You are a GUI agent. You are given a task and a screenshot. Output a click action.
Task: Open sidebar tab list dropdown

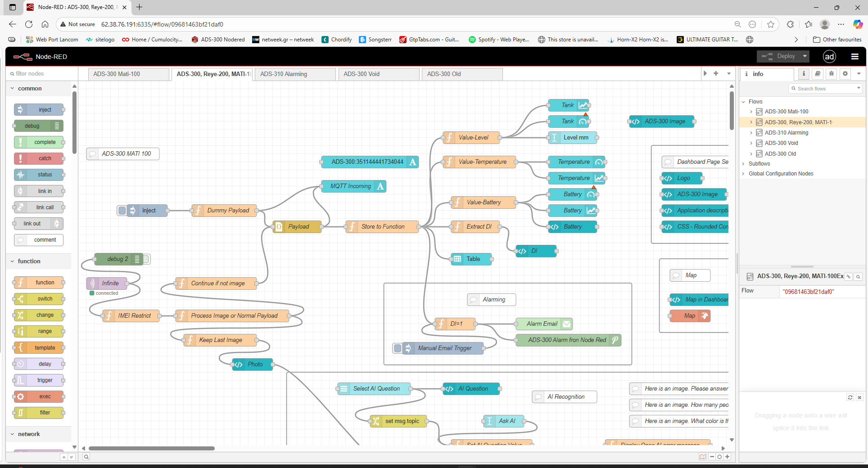[859, 74]
